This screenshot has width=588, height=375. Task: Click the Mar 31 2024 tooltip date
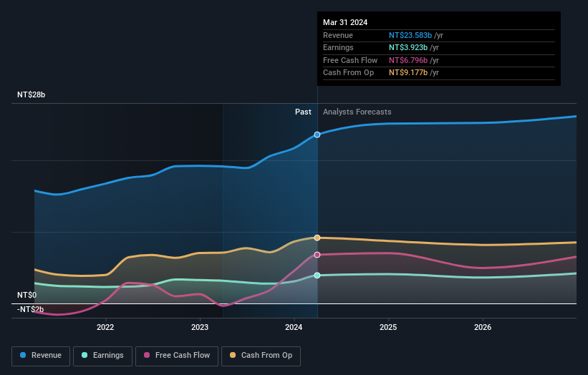click(345, 22)
